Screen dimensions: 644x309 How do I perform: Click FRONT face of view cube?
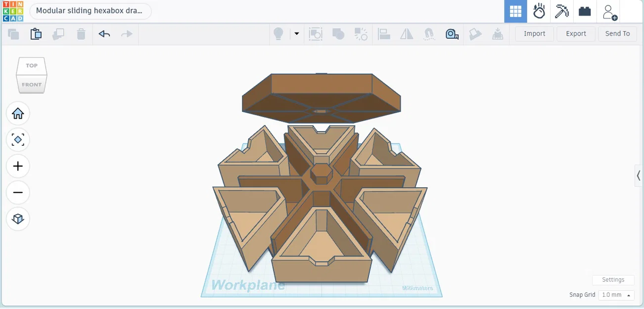[x=32, y=85]
